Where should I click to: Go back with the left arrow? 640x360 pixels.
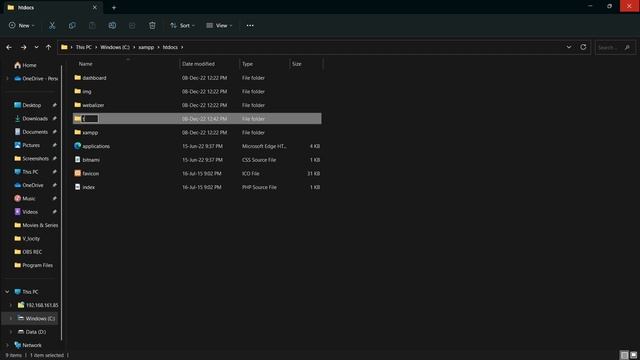point(9,47)
